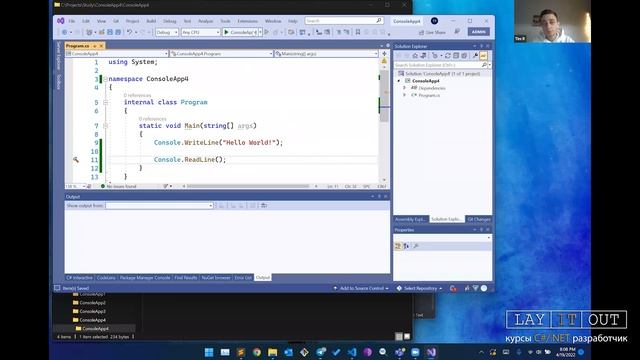Viewport: 640px width, 360px height.
Task: Click Collapse All icon in Solution Explorer toolbar
Action: click(456, 56)
